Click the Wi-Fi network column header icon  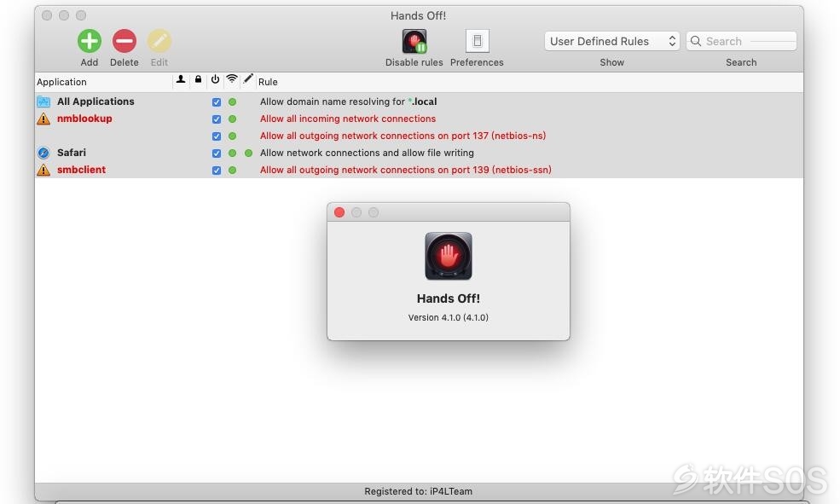[x=231, y=79]
